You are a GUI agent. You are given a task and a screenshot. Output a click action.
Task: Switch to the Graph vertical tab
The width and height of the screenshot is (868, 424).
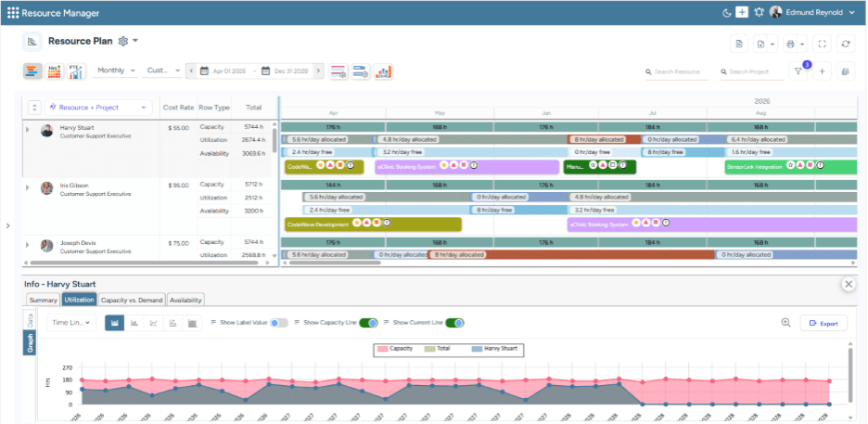tap(30, 342)
